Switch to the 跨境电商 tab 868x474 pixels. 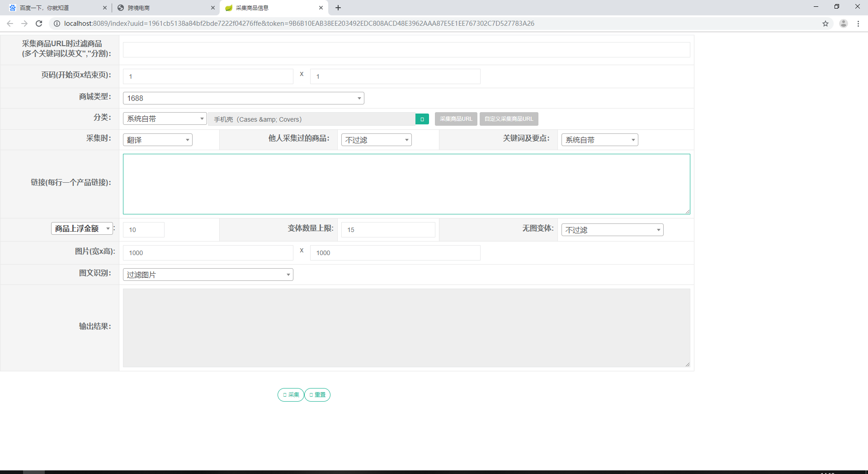click(165, 8)
